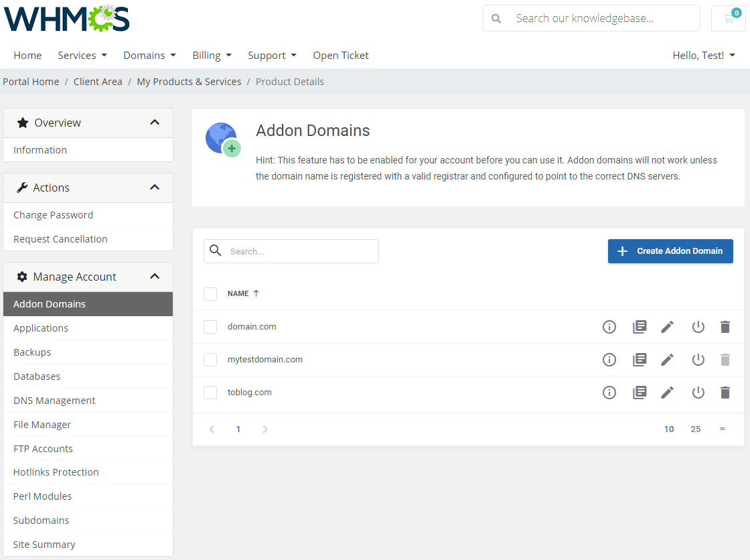Open list icon for mytestdomain.com
The image size is (750, 560).
(x=640, y=360)
